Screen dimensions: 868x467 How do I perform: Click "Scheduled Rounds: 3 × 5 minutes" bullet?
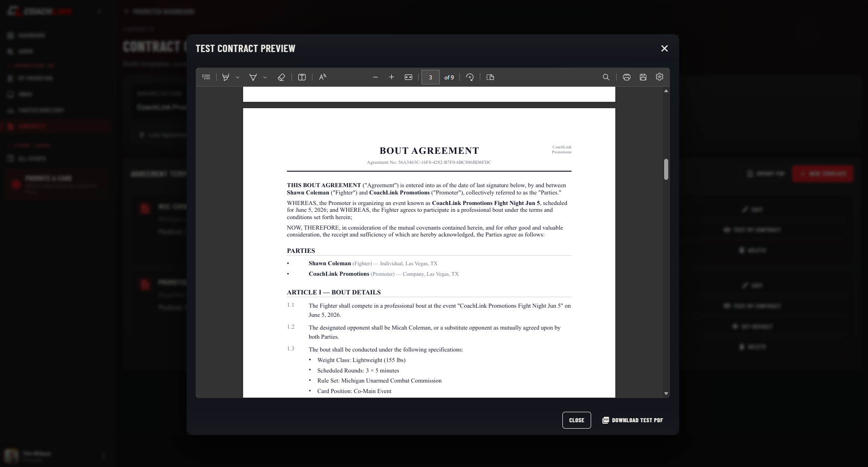tap(358, 371)
